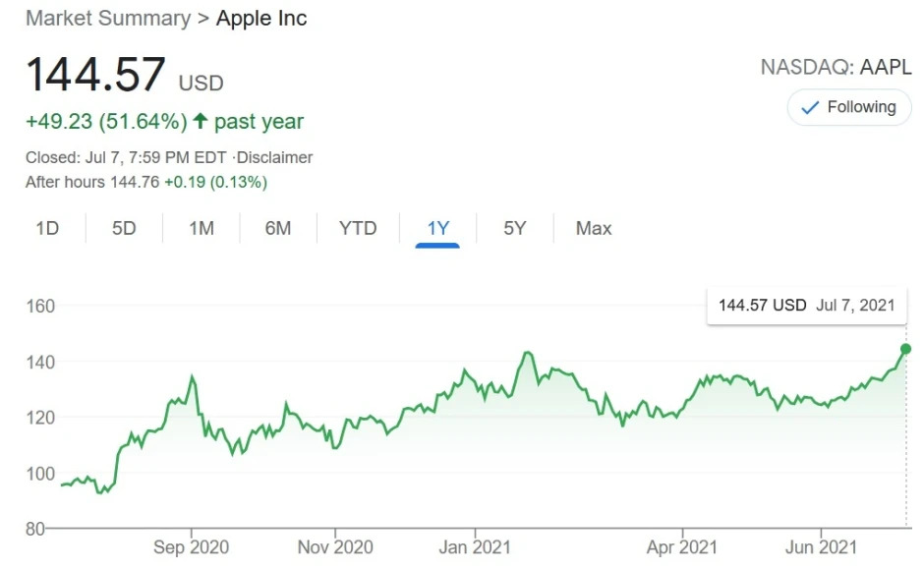Open the Disclaimer link
924x569 pixels.
(275, 157)
